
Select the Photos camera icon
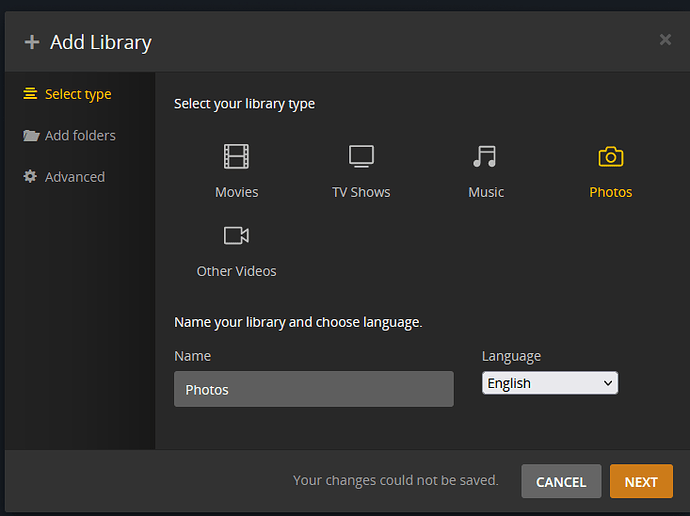coord(610,157)
